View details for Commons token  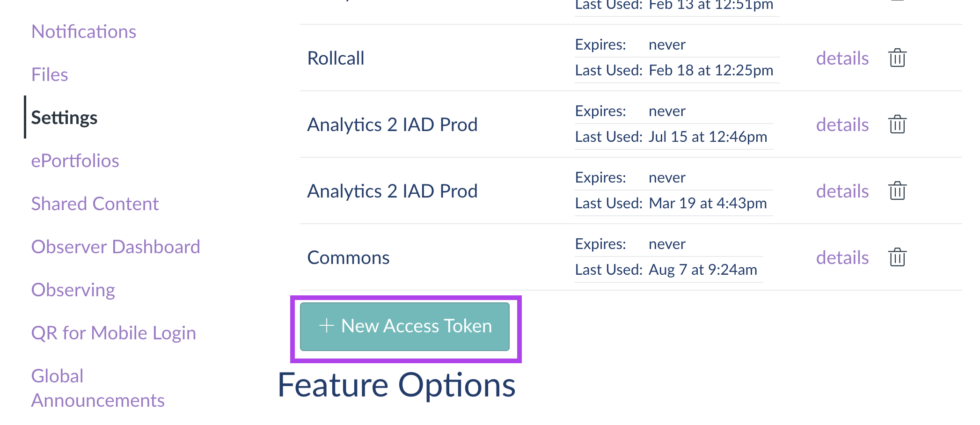tap(842, 257)
